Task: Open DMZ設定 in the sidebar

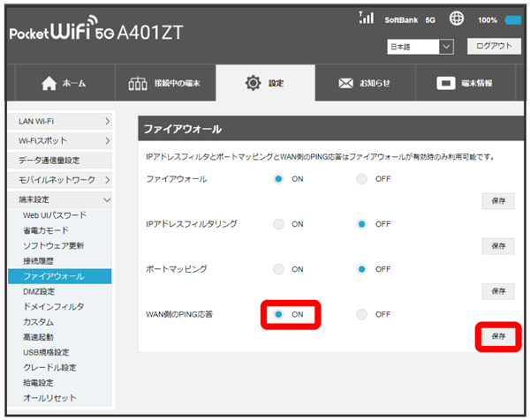Action: pos(39,291)
